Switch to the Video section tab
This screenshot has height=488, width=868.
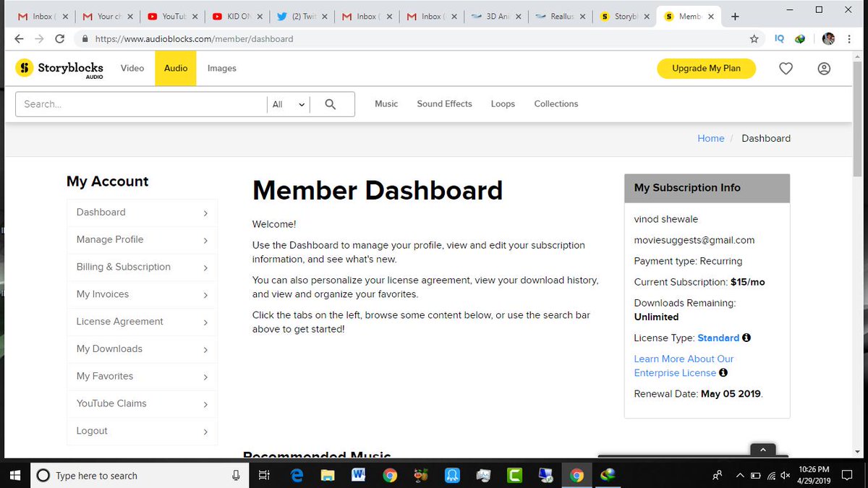(x=132, y=68)
